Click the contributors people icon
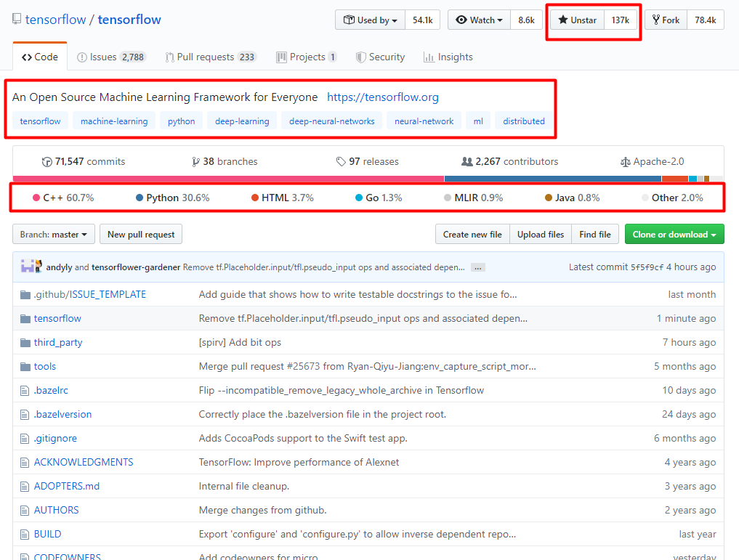The width and height of the screenshot is (739, 560). 467,161
